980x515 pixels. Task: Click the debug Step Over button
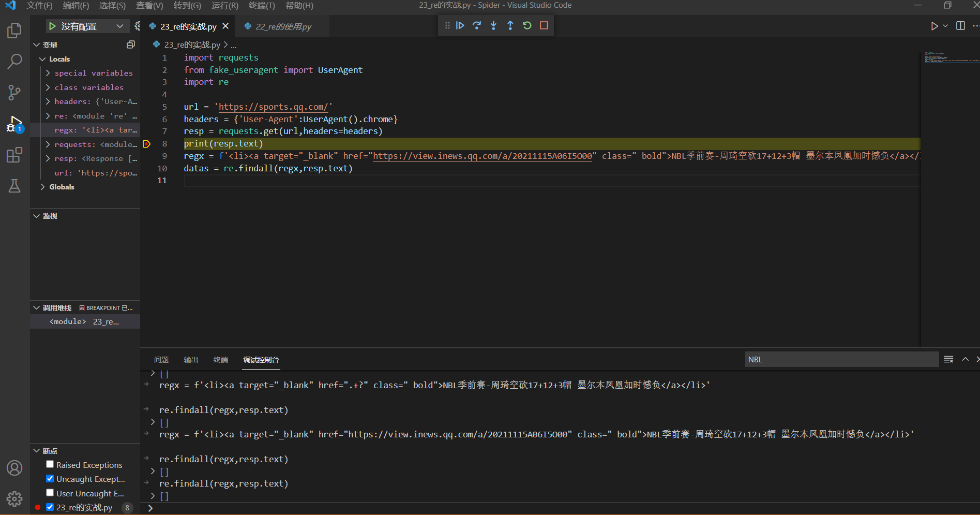click(x=477, y=25)
